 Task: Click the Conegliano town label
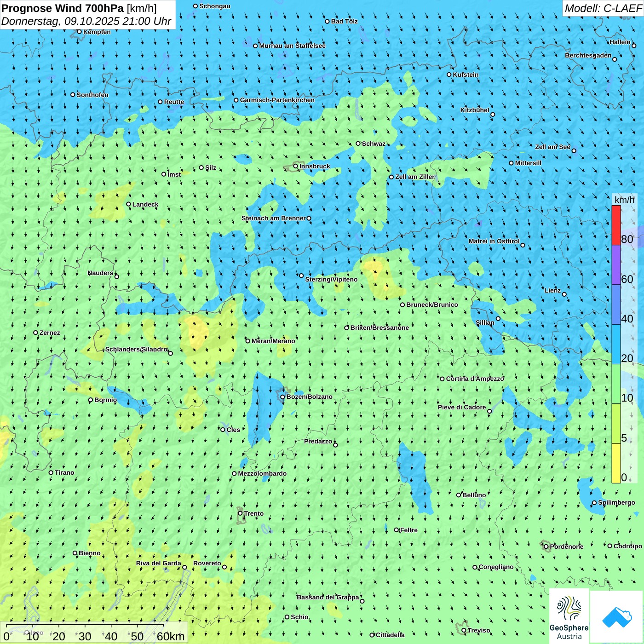point(496,567)
